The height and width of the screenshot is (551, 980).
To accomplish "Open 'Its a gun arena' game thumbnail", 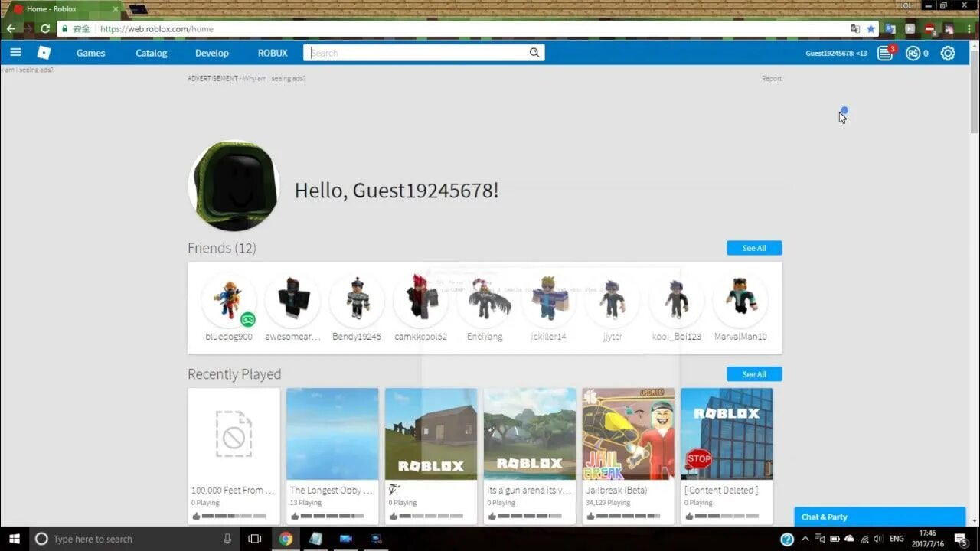I will (530, 434).
